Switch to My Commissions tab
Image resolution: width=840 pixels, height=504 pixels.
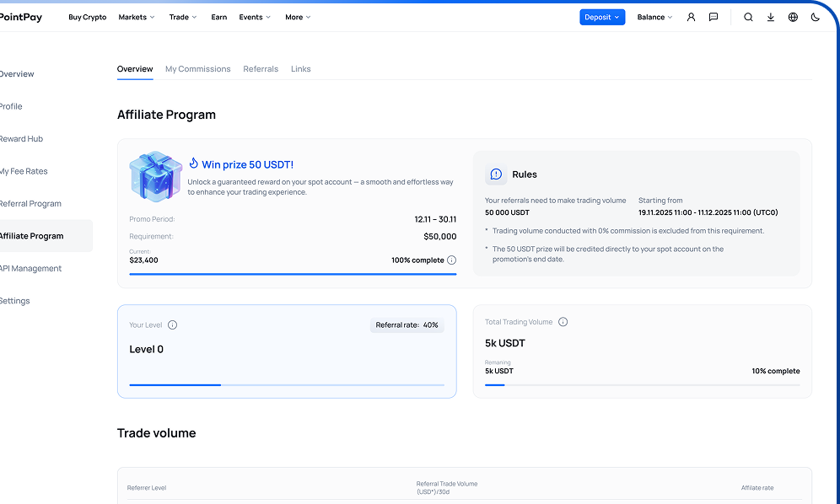[197, 69]
